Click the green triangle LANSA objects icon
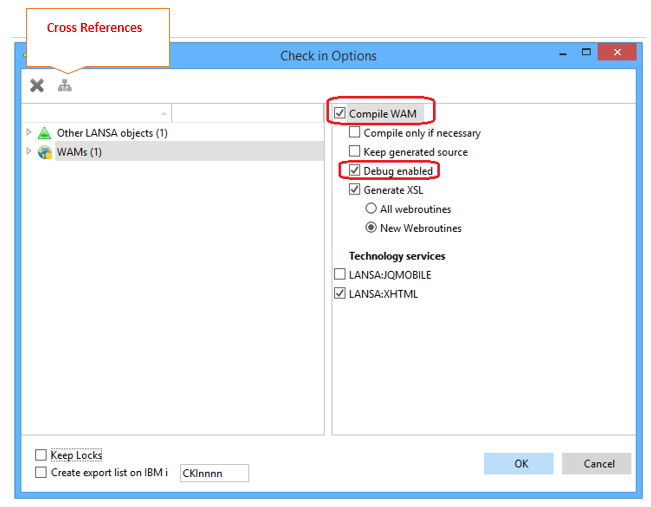The height and width of the screenshot is (507, 651). (x=44, y=133)
